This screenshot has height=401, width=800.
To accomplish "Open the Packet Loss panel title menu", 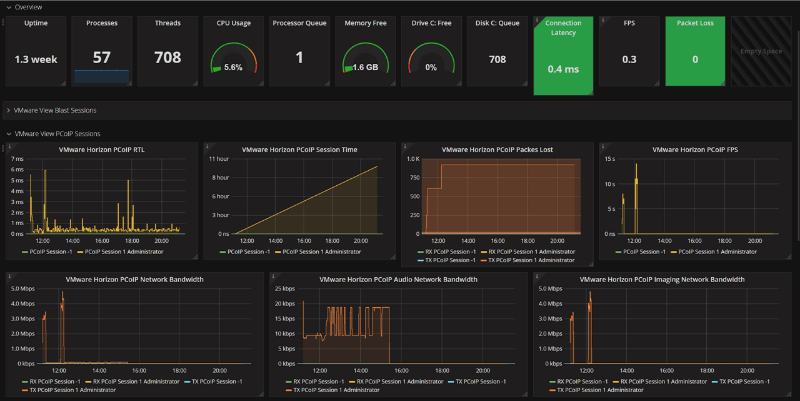I will 695,23.
